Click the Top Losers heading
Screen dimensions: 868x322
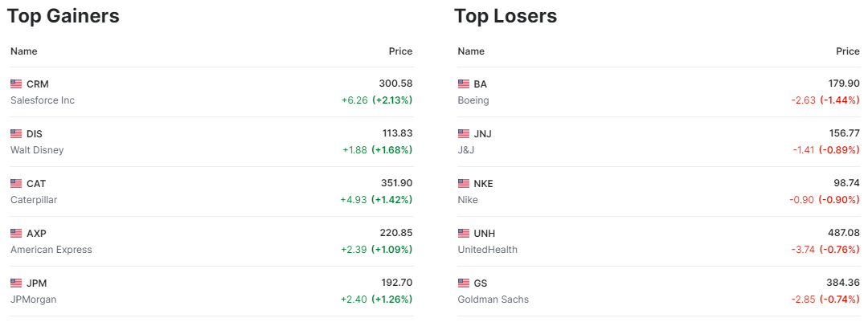(x=506, y=15)
